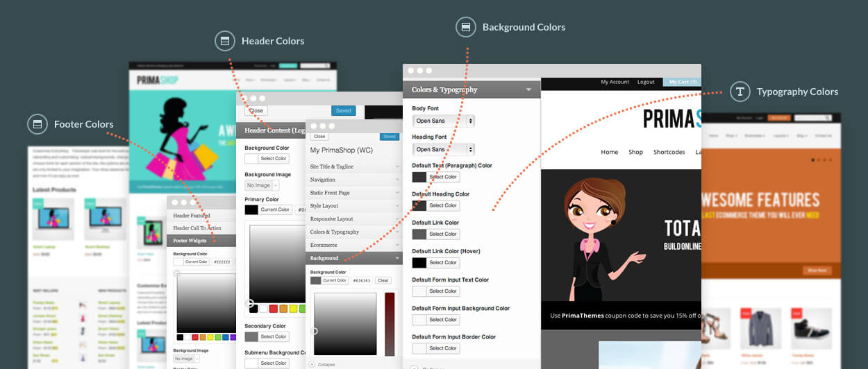
Task: Pick the red swatch in the Primary Color palette
Action: 274,309
